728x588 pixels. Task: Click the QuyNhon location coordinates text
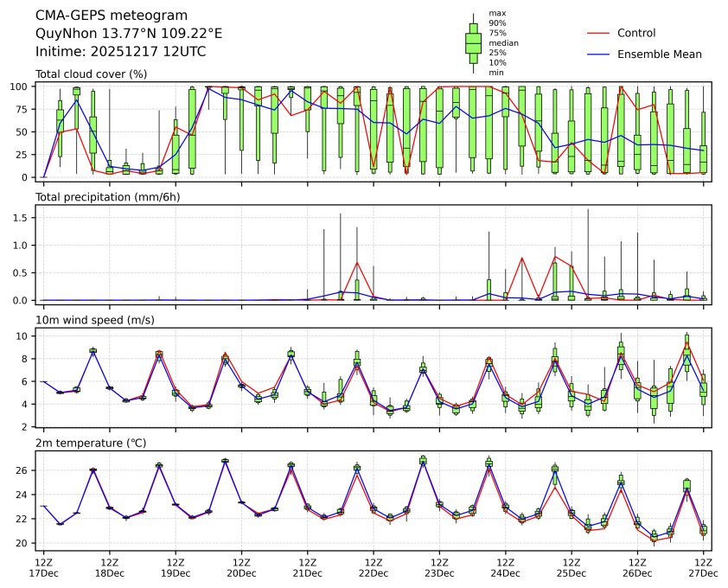[129, 34]
